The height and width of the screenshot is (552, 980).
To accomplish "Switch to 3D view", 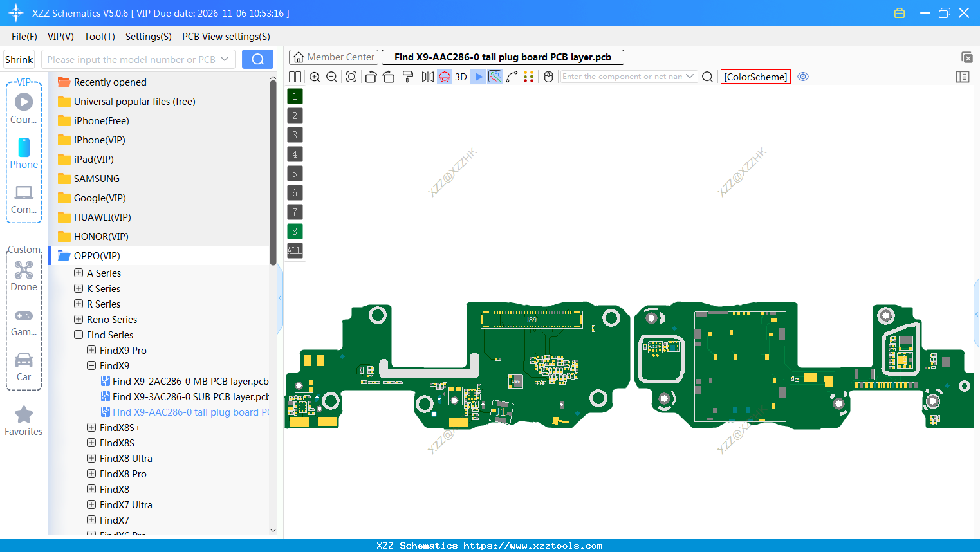I will point(461,77).
